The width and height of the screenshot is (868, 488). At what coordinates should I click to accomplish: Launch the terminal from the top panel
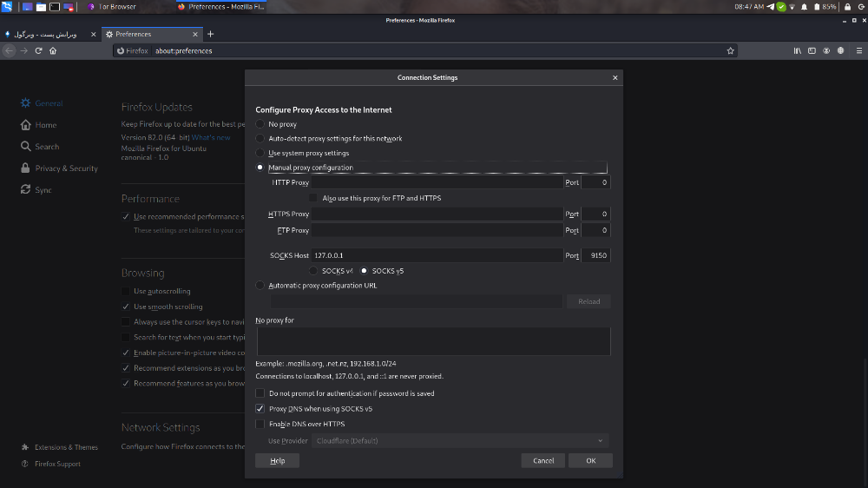click(55, 7)
